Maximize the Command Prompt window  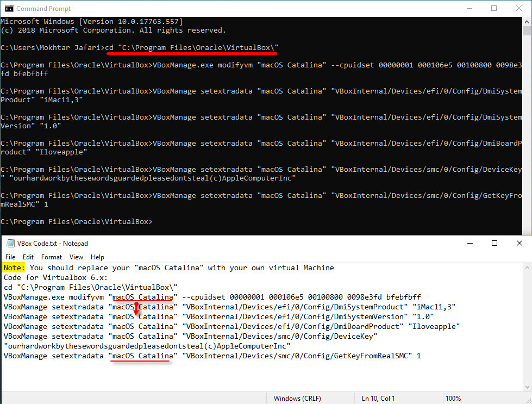click(494, 9)
